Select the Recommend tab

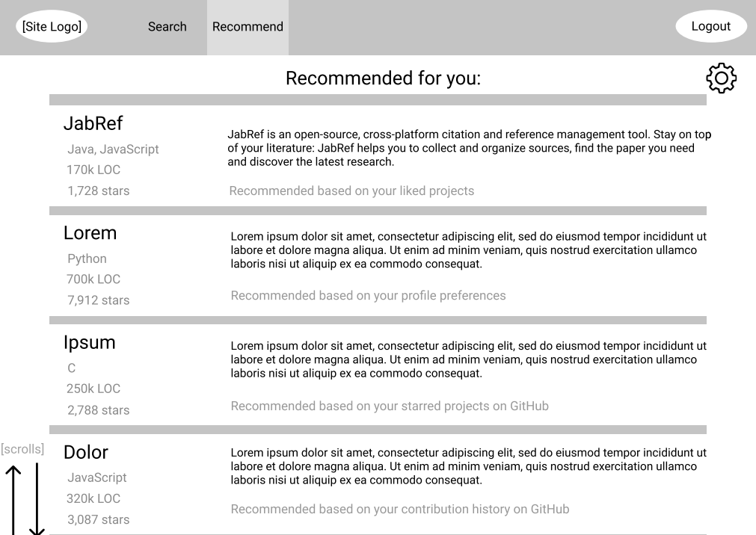coord(248,27)
